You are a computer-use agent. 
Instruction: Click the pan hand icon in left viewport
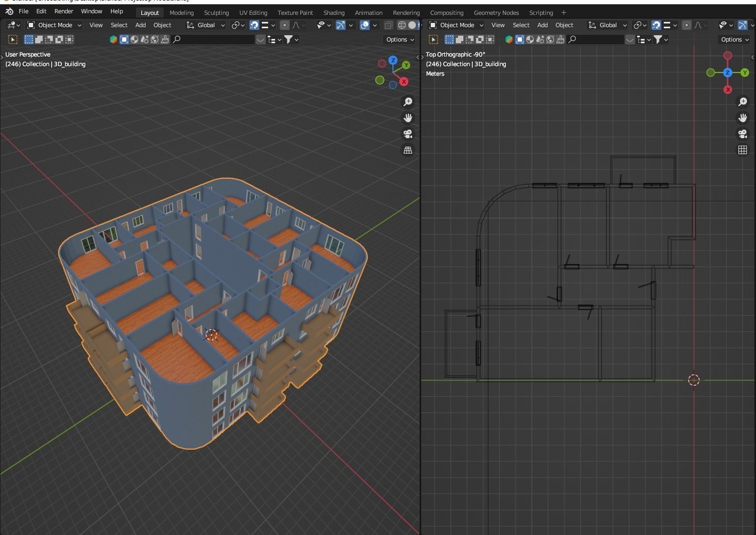pos(408,118)
